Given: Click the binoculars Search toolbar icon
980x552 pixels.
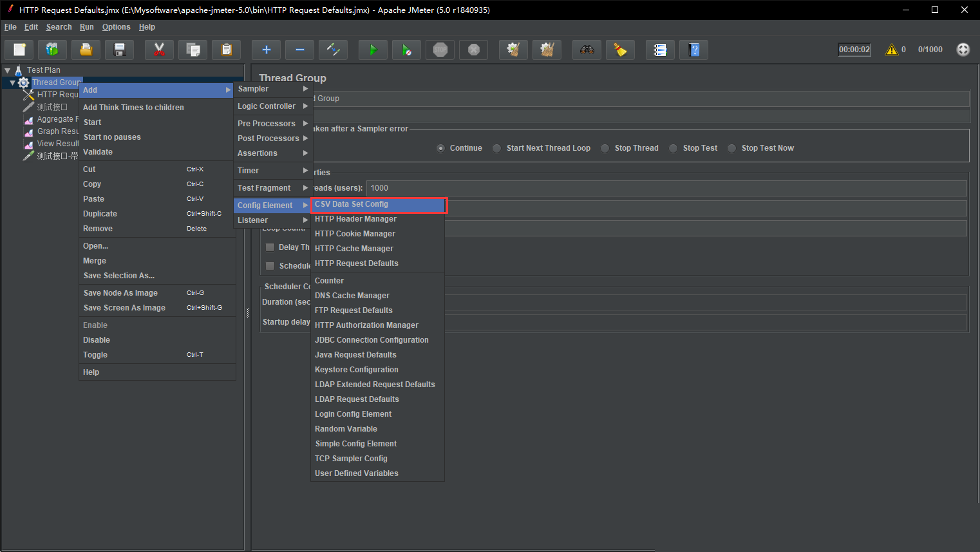Looking at the screenshot, I should (587, 50).
